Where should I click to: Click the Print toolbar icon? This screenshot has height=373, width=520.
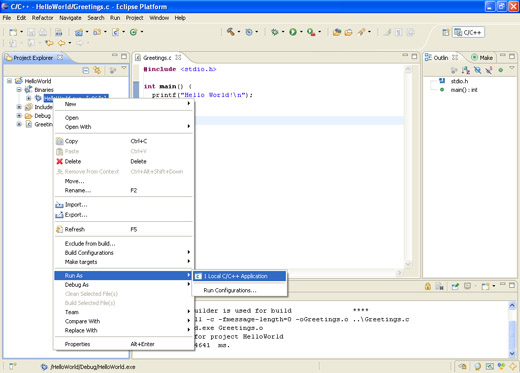click(x=43, y=32)
